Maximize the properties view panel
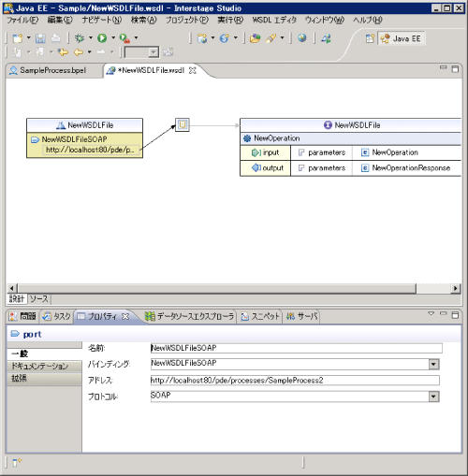This screenshot has width=468, height=476. pyautogui.click(x=455, y=315)
